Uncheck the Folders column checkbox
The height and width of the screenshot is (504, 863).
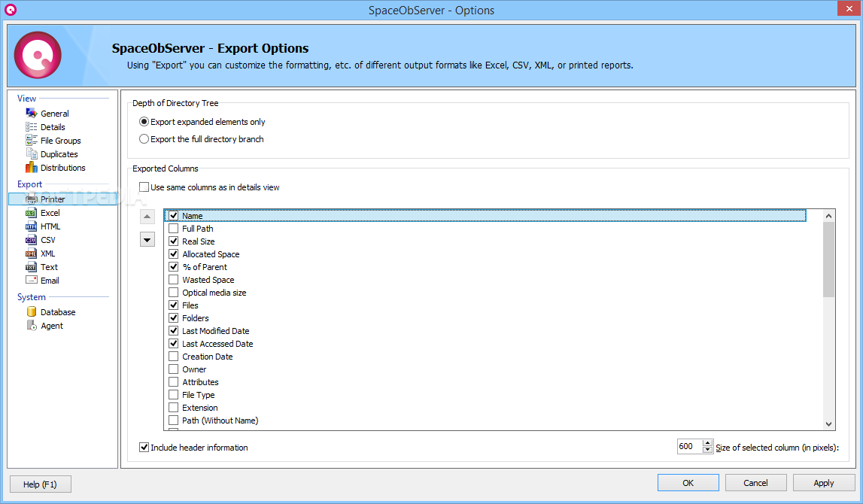click(173, 318)
